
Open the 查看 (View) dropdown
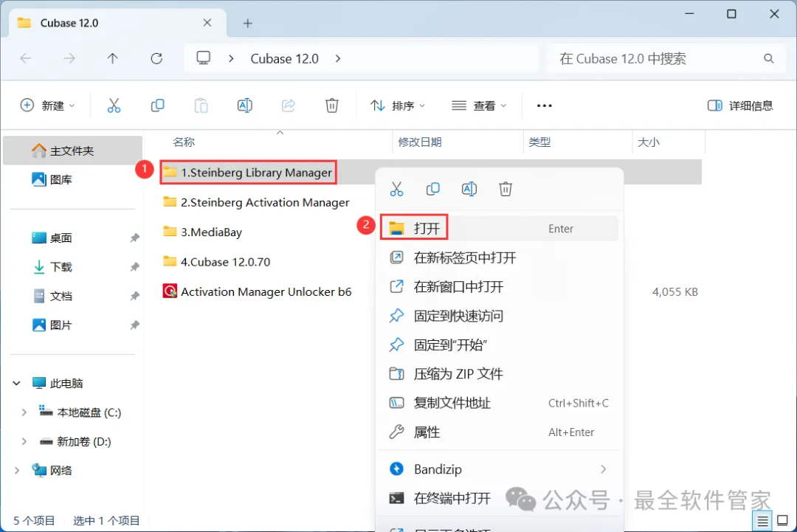479,106
